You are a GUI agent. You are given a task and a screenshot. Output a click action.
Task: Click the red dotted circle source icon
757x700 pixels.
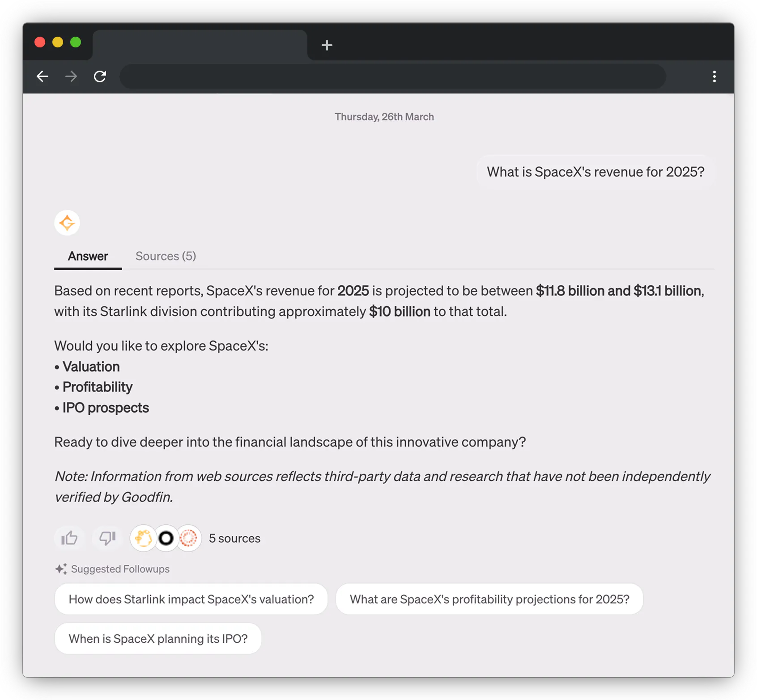(x=188, y=538)
